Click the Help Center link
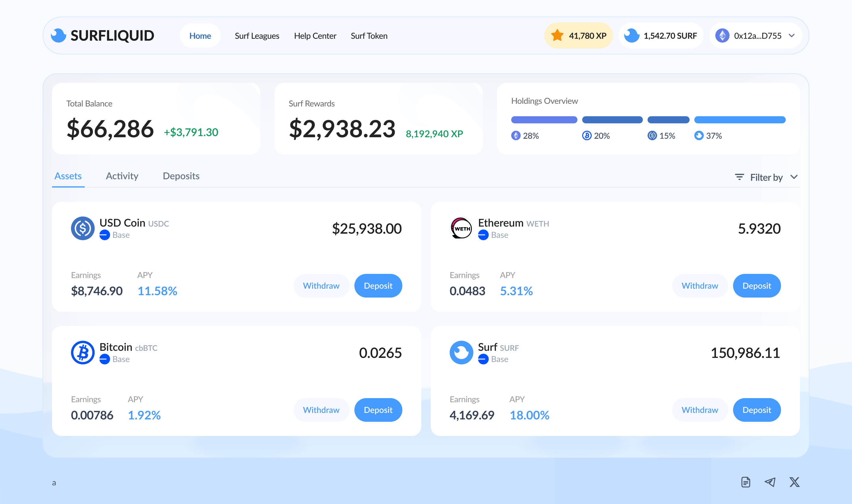Image resolution: width=852 pixels, height=504 pixels. [x=315, y=36]
